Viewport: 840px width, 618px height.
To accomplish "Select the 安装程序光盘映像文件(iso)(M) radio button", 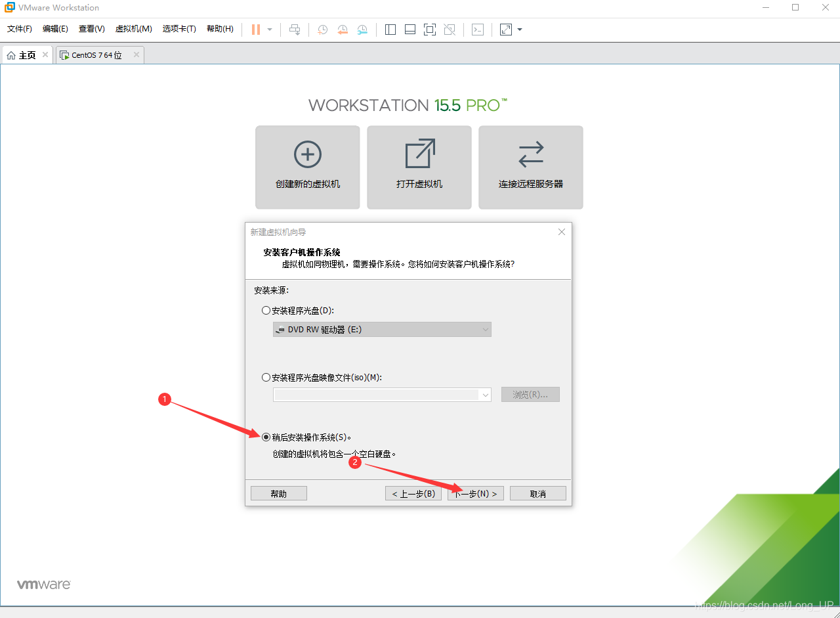I will click(x=266, y=378).
